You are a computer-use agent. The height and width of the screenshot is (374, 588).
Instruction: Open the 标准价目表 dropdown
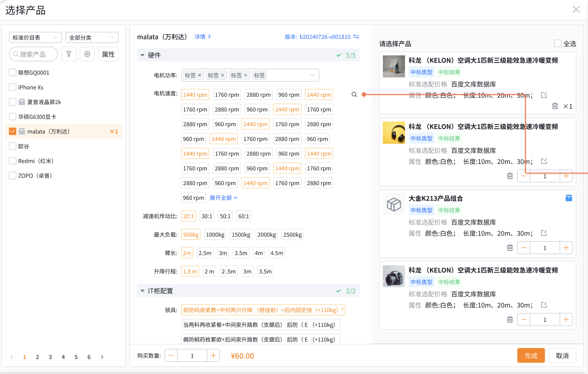pyautogui.click(x=35, y=37)
